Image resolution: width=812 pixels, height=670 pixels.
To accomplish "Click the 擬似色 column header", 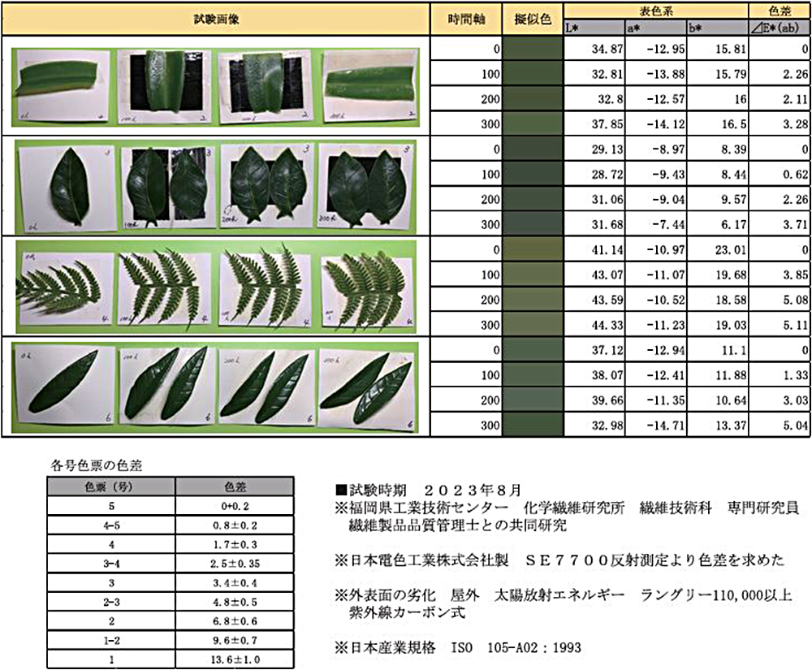I will pos(533,19).
